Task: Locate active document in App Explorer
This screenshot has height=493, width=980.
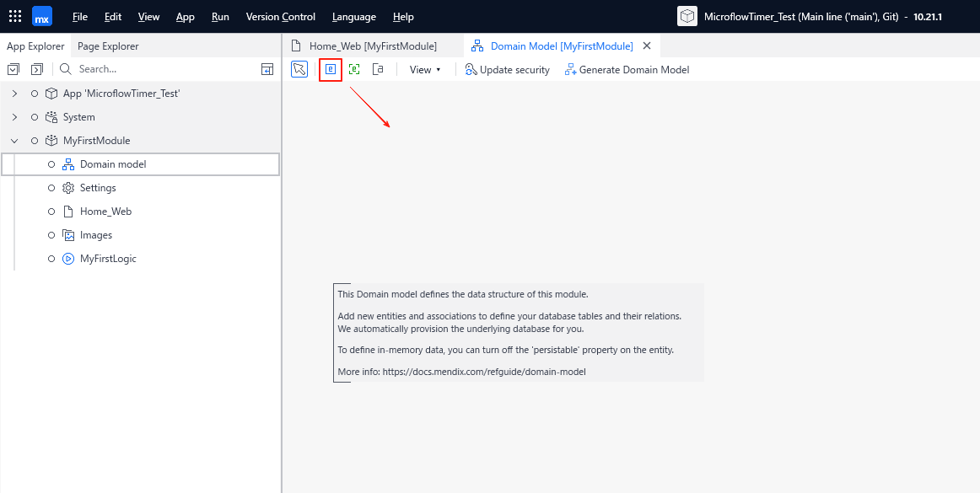Action: (x=267, y=69)
